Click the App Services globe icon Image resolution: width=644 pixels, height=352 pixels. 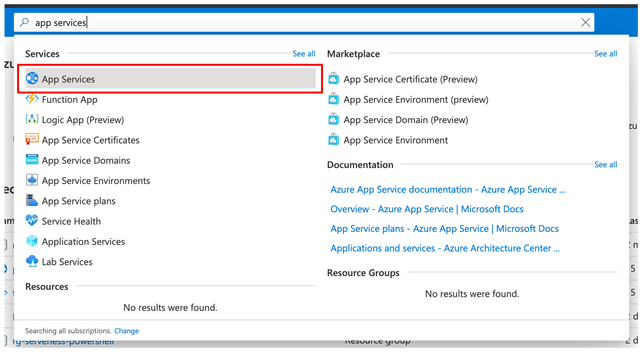(x=32, y=78)
